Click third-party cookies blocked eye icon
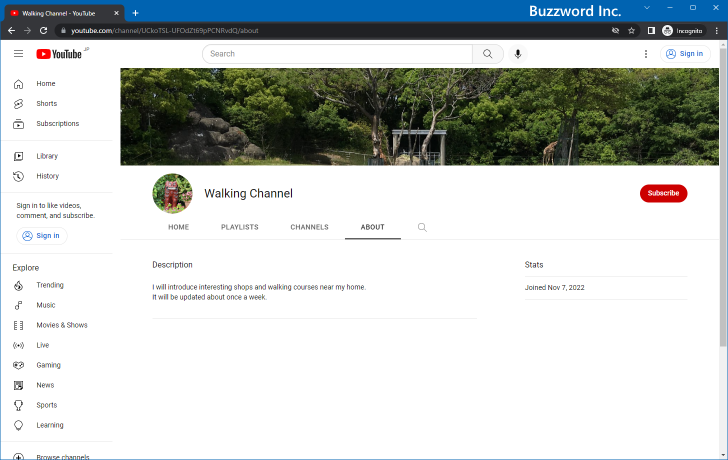The height and width of the screenshot is (460, 728). 615,31
